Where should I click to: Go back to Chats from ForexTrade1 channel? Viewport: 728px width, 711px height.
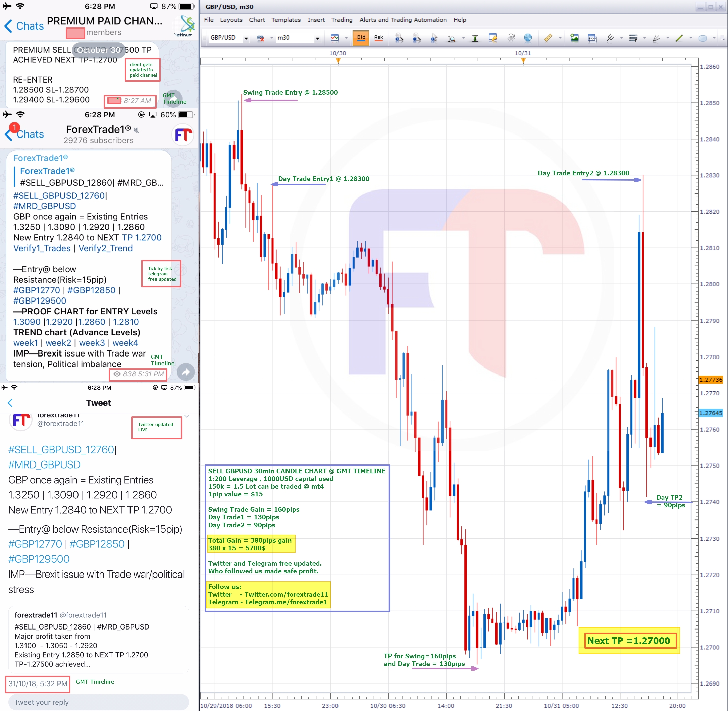point(24,134)
